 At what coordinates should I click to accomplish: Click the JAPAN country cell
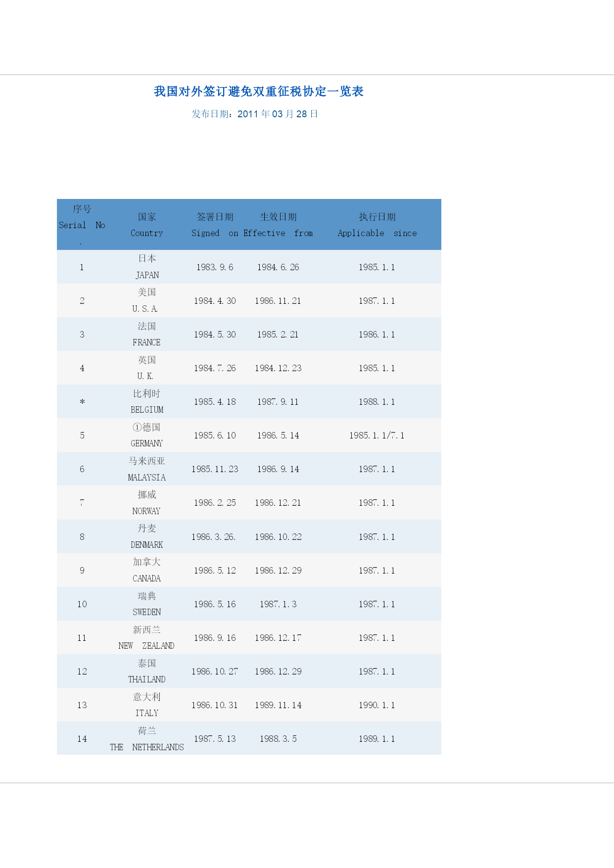pyautogui.click(x=147, y=267)
